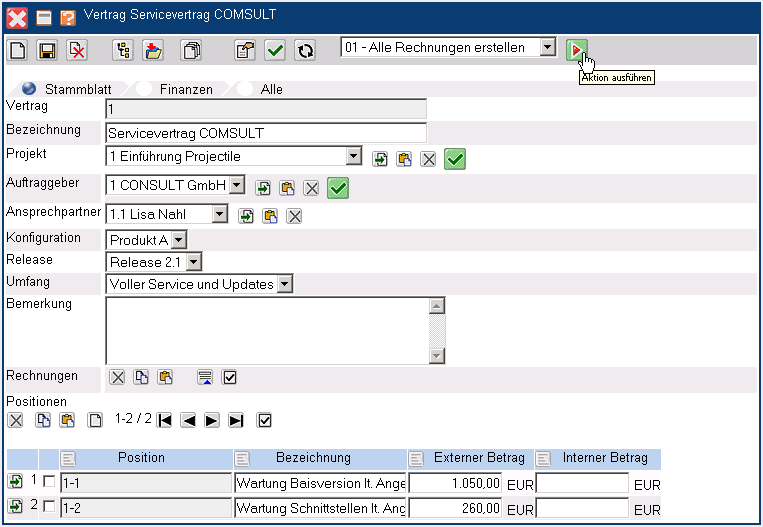The image size is (763, 527).
Task: Click into the Bemerkung text area
Action: coord(266,330)
